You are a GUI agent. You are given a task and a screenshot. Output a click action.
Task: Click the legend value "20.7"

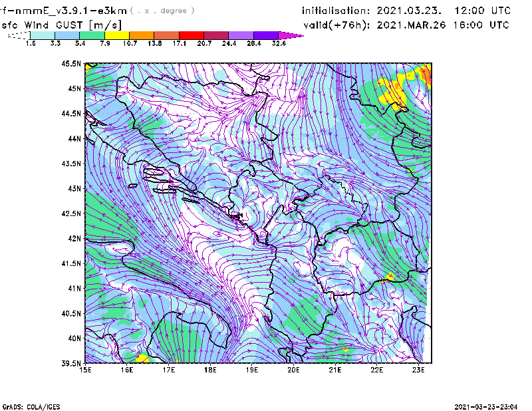(204, 43)
